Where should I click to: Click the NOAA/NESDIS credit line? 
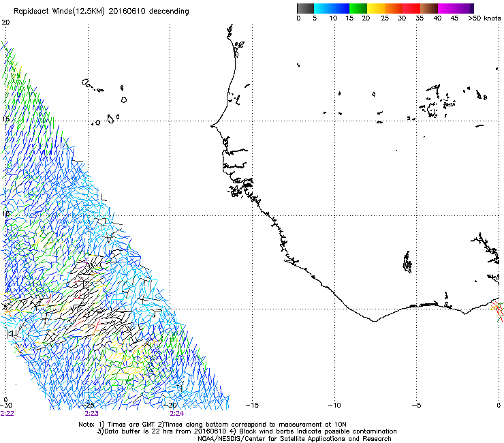click(x=294, y=439)
